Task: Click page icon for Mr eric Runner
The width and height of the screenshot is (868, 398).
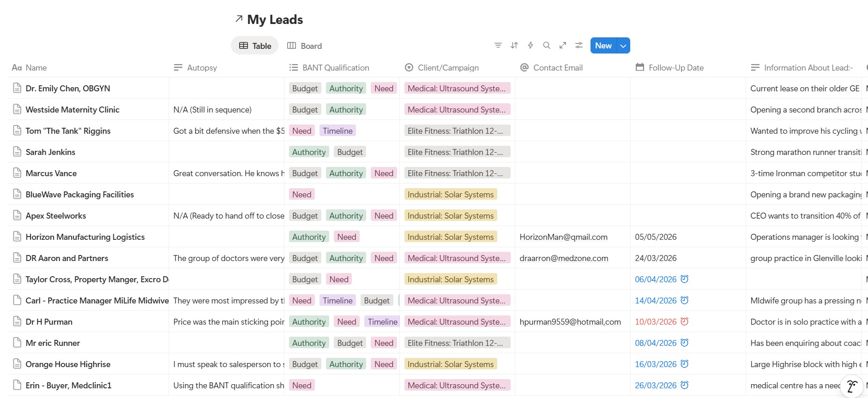Action: click(17, 343)
